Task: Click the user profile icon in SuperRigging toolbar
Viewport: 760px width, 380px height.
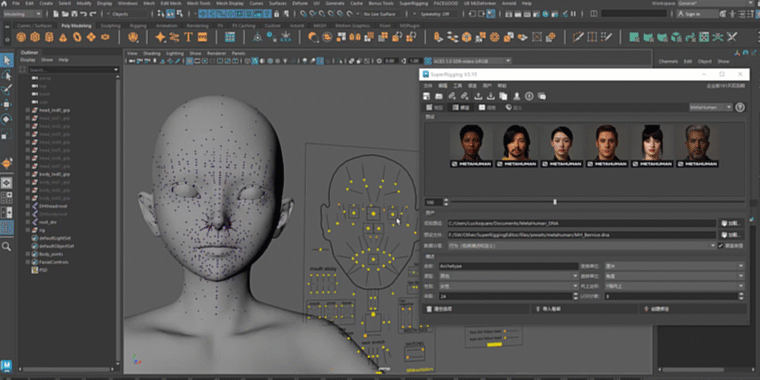Action: [517, 96]
